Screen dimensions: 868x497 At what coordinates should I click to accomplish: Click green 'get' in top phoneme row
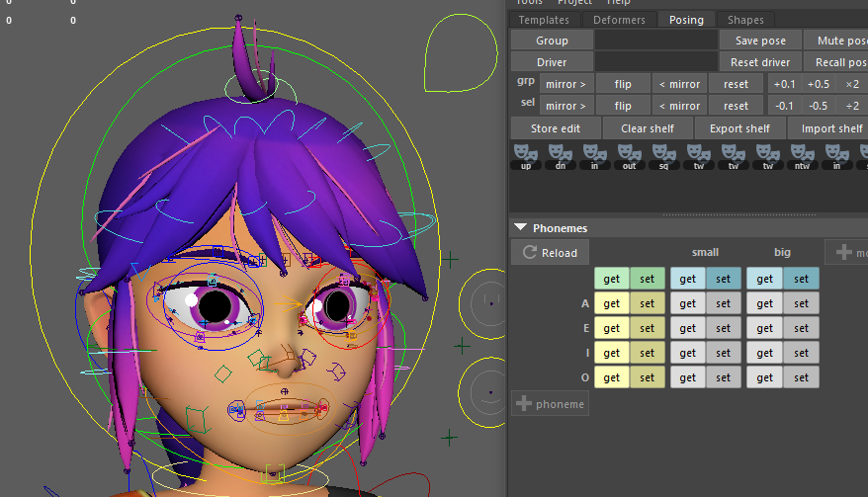coord(612,279)
